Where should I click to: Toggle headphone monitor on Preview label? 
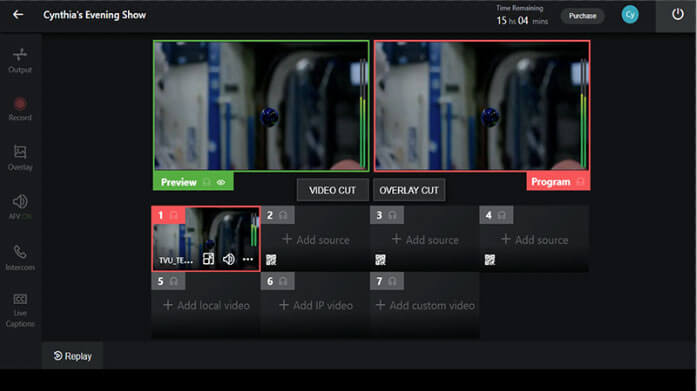click(207, 182)
